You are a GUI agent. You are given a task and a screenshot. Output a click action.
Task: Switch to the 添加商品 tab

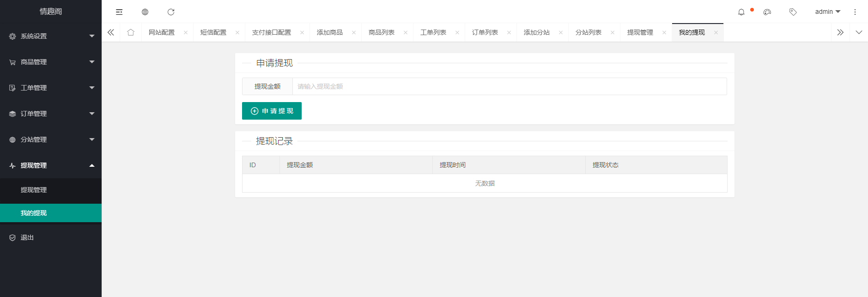[x=330, y=32]
